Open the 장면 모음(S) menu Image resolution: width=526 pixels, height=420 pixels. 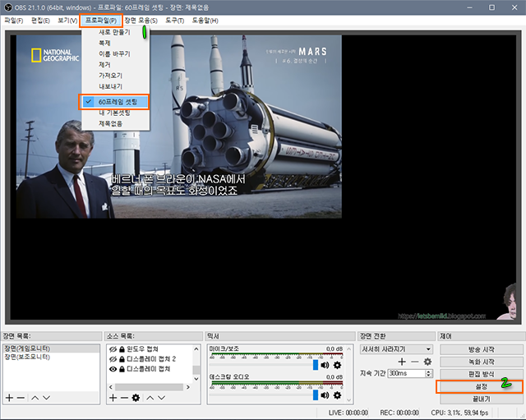pos(141,21)
